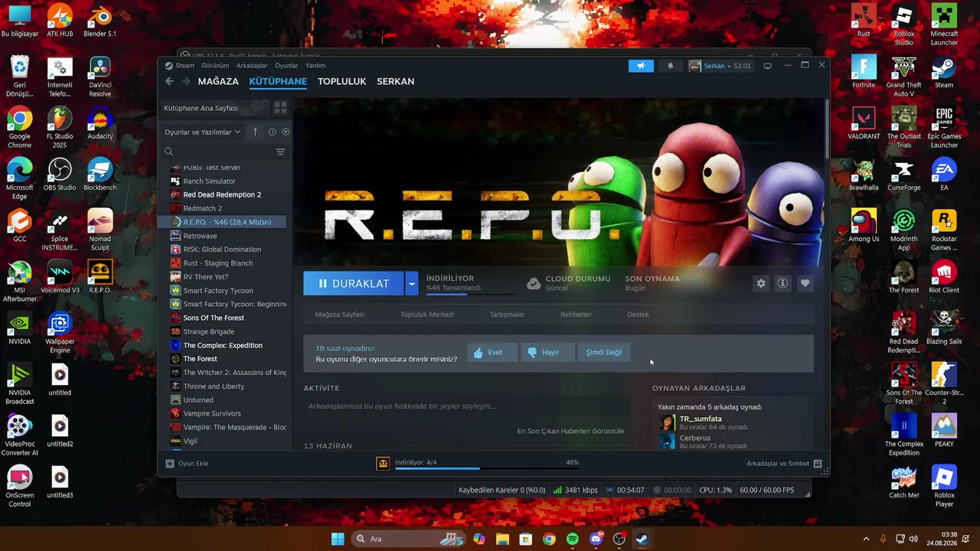Expand the arrow beside DURAKLAT button

coord(412,283)
